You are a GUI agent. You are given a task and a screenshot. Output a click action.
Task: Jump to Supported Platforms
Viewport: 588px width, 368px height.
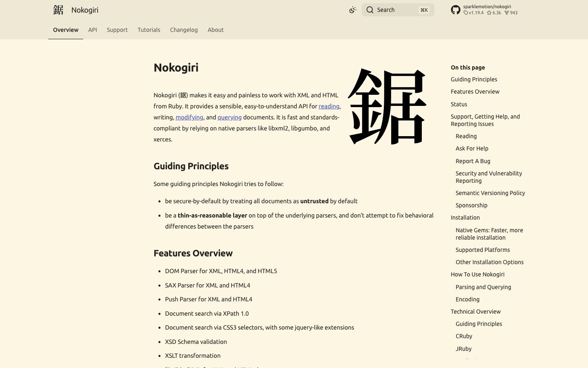tap(483, 250)
